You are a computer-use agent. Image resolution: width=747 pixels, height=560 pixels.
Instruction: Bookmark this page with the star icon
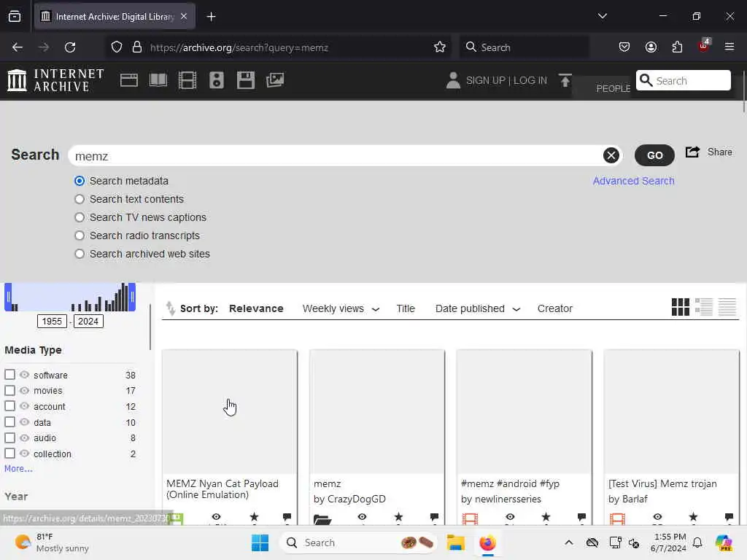(x=440, y=47)
